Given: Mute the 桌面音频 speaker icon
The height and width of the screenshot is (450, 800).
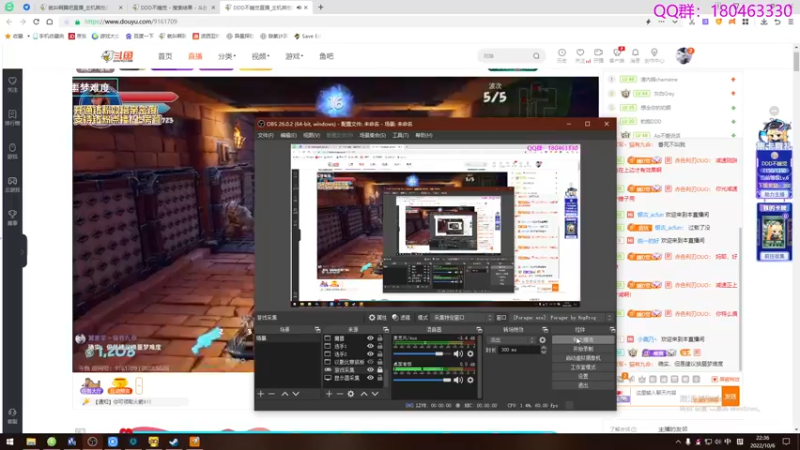Looking at the screenshot, I should point(458,380).
